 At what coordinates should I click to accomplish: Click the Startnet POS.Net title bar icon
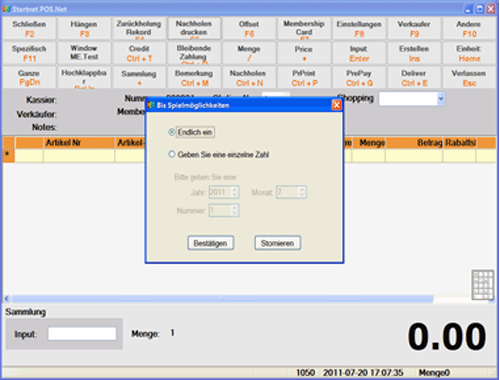[6, 9]
